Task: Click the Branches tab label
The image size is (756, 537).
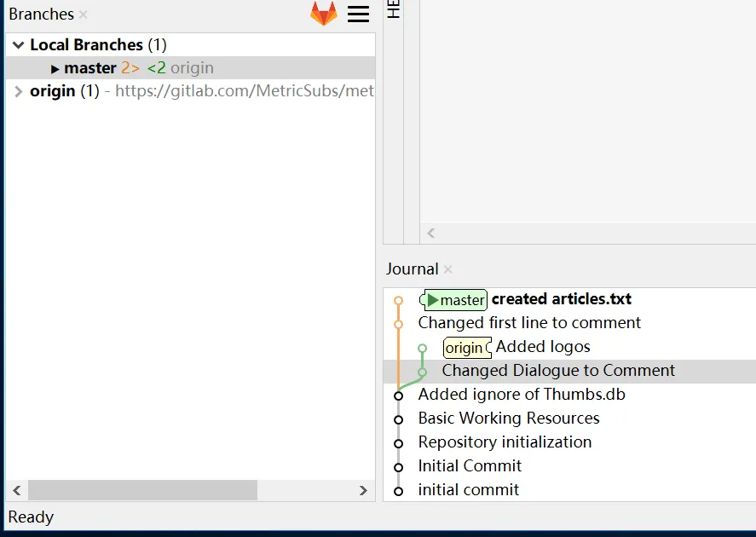Action: 42,14
